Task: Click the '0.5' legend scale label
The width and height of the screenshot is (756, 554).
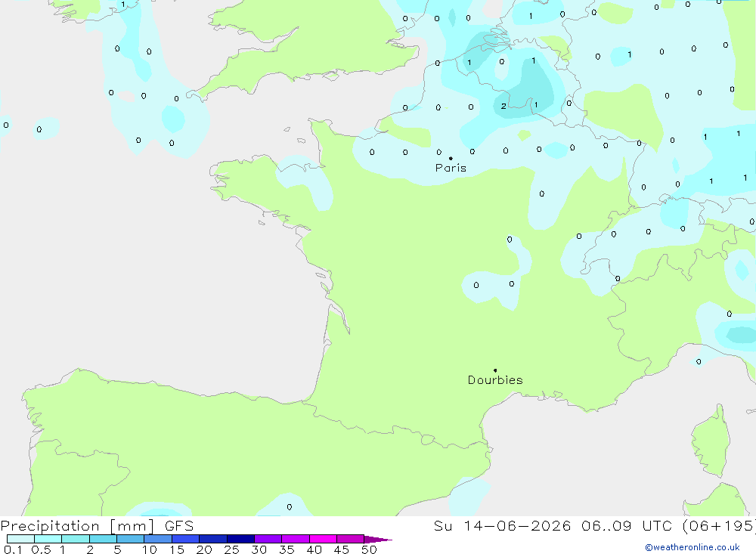Action: [41, 549]
